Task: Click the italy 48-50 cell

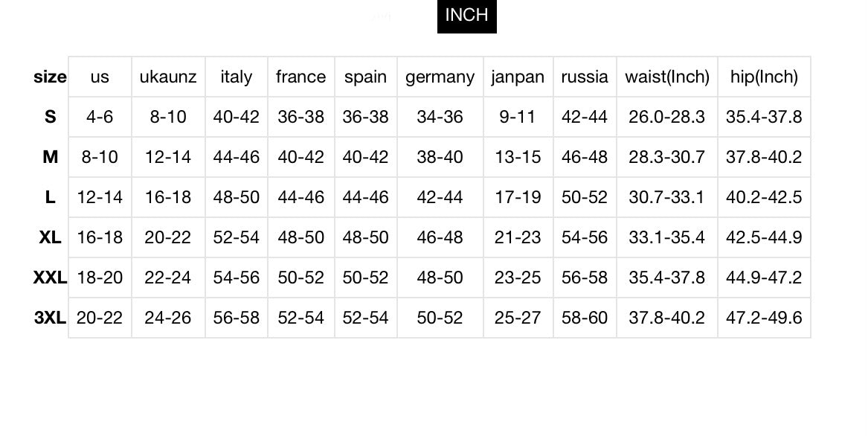Action: pyautogui.click(x=237, y=196)
